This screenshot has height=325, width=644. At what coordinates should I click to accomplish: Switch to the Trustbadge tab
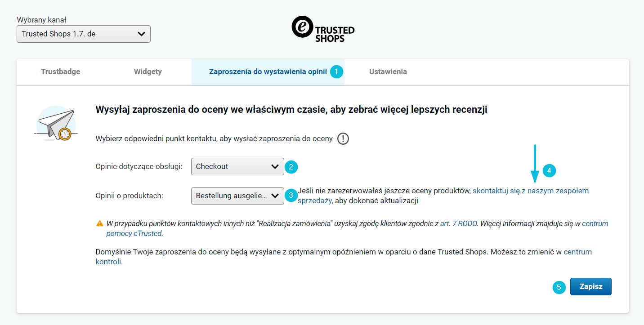[60, 72]
